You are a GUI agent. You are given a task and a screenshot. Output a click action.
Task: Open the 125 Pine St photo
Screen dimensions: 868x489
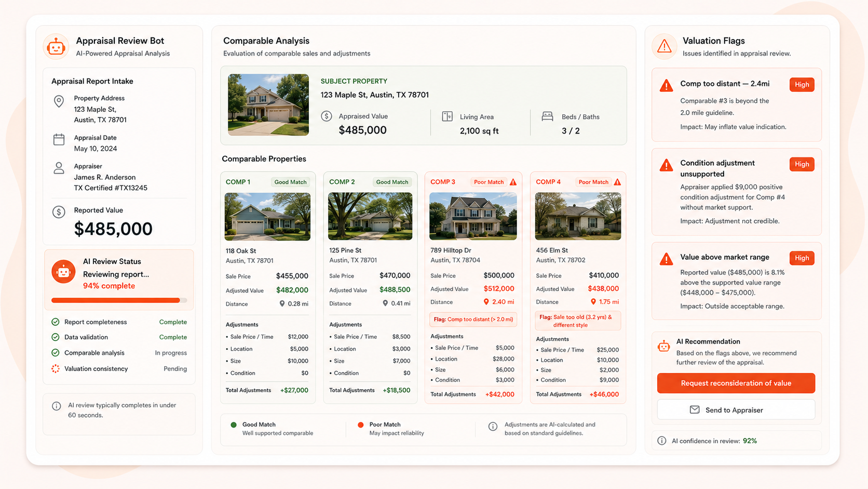point(370,216)
